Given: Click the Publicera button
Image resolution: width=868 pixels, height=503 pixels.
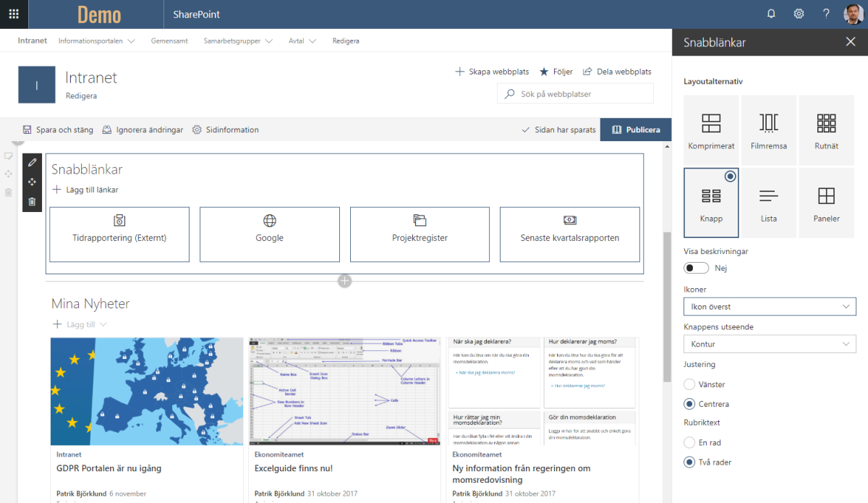Looking at the screenshot, I should [x=635, y=130].
